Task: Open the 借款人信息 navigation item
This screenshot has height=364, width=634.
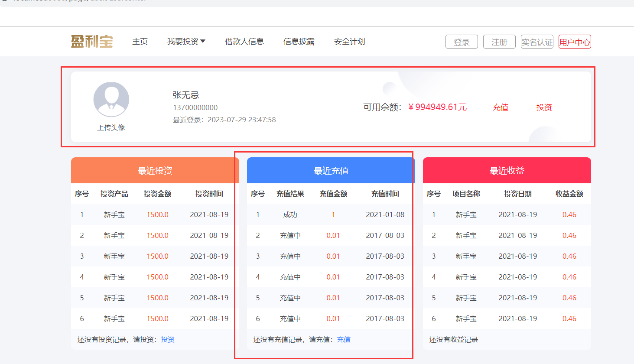Action: click(244, 42)
